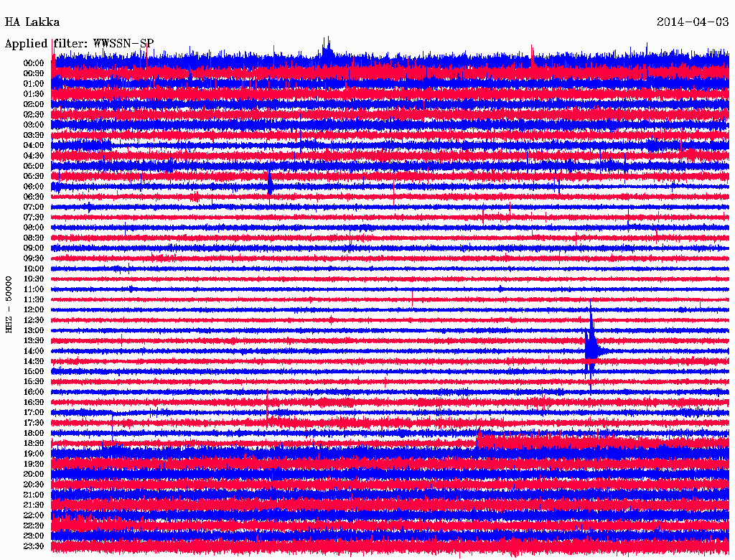Select the 21:00 time label
The height and width of the screenshot is (560, 735).
pos(34,495)
